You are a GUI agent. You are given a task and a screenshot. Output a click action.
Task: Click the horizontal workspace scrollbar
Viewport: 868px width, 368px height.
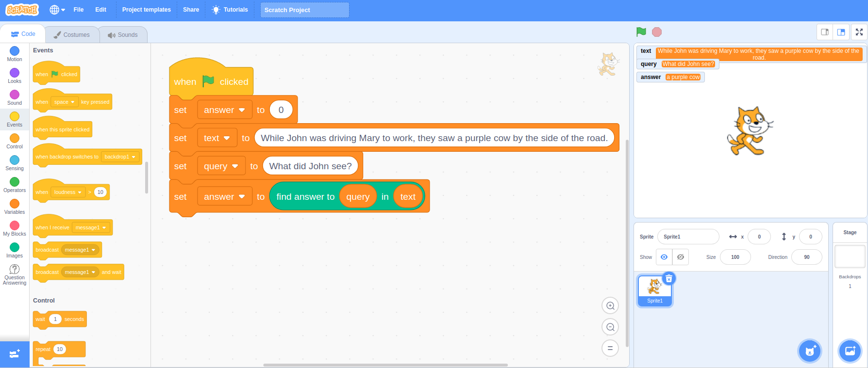point(385,365)
